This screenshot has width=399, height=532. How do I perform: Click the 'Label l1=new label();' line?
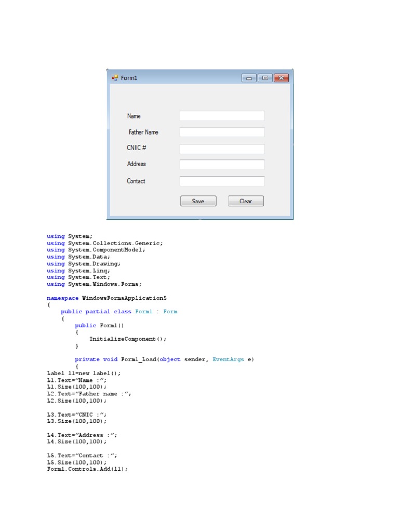pyautogui.click(x=84, y=373)
